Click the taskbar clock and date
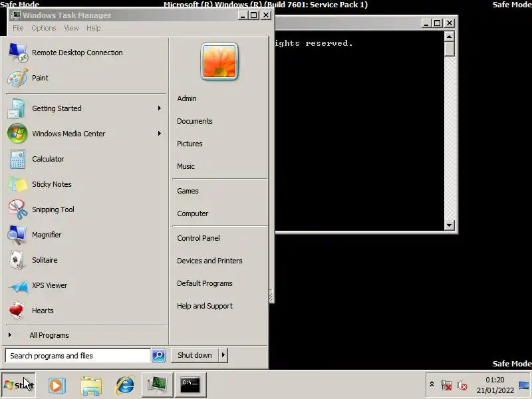The image size is (532, 399). pos(495,385)
